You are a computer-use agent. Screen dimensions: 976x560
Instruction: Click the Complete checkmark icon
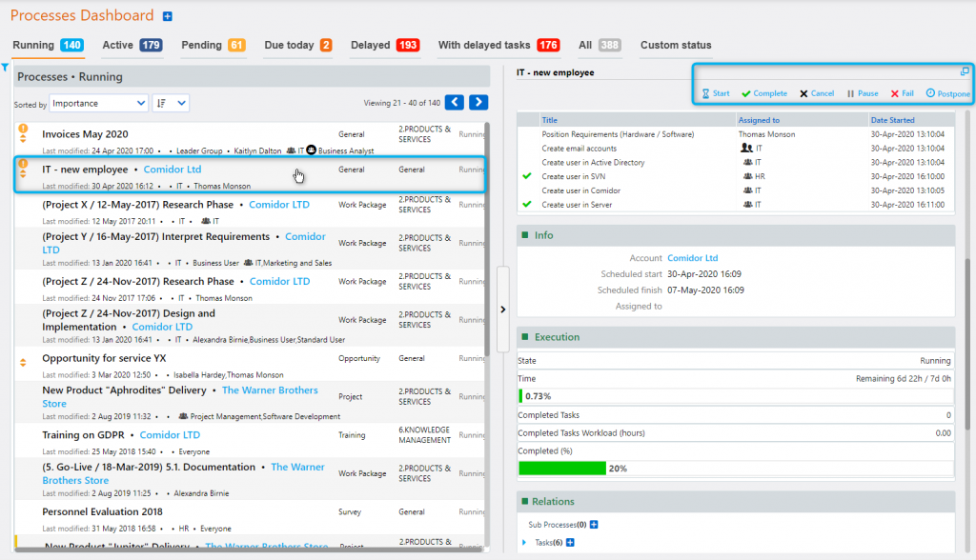pos(748,93)
